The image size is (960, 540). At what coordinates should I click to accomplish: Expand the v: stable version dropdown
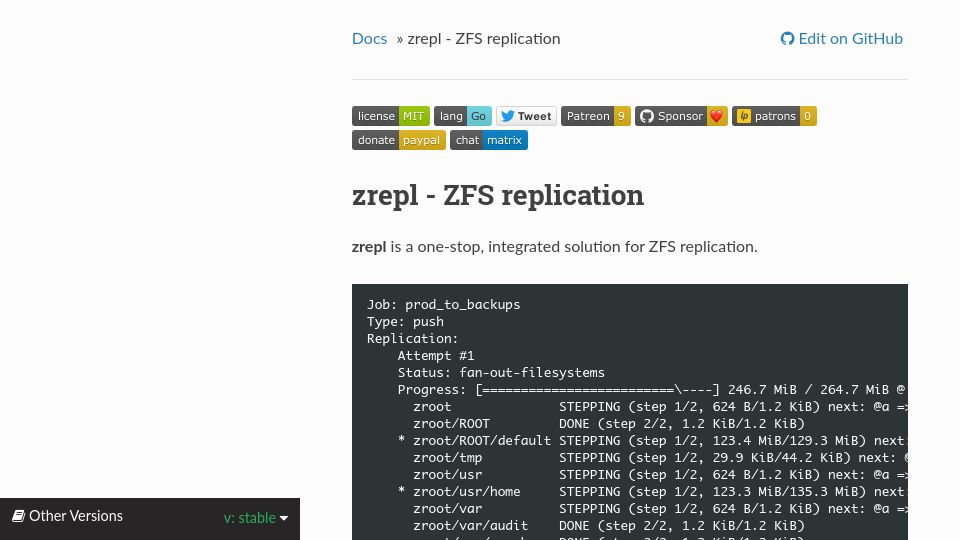(256, 518)
